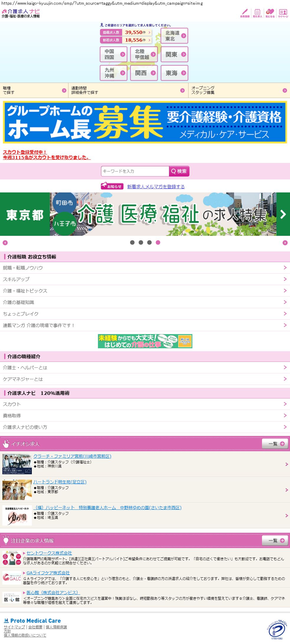This screenshot has height=644, width=290.
Task: Click the 新着求人メルマガを登録する link
Action: click(156, 187)
